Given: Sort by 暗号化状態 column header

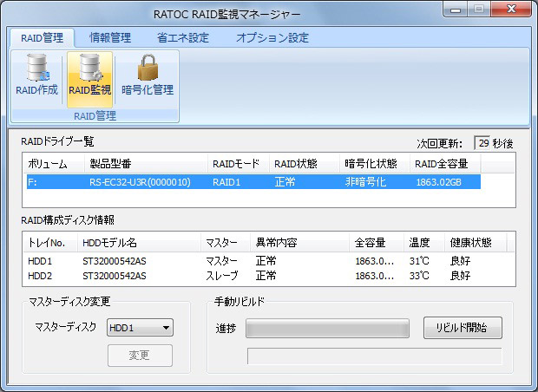Looking at the screenshot, I should [x=375, y=164].
